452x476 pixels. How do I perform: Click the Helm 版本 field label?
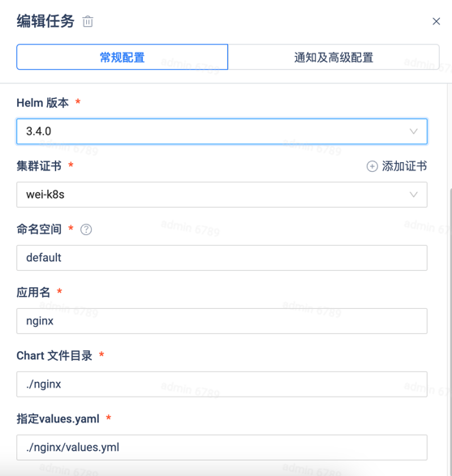(42, 103)
